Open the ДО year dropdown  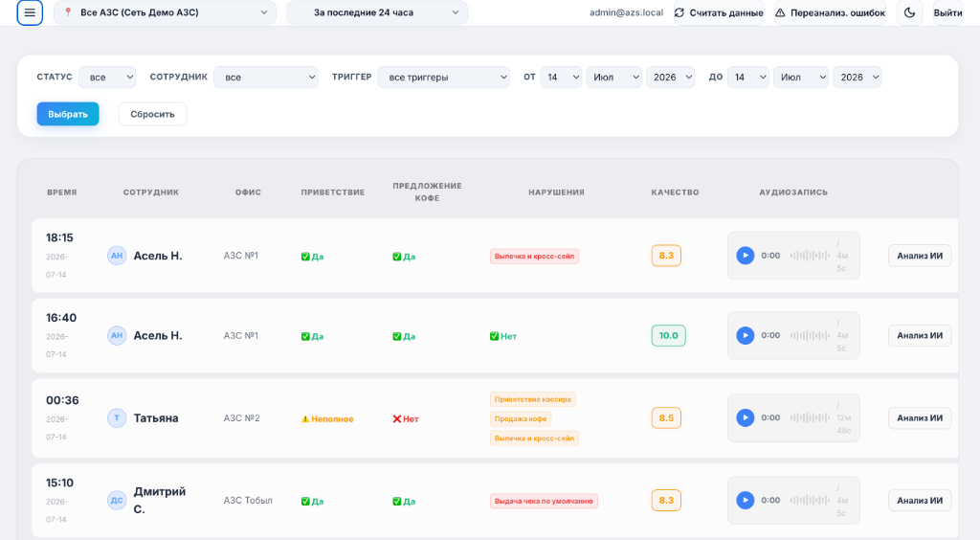857,77
